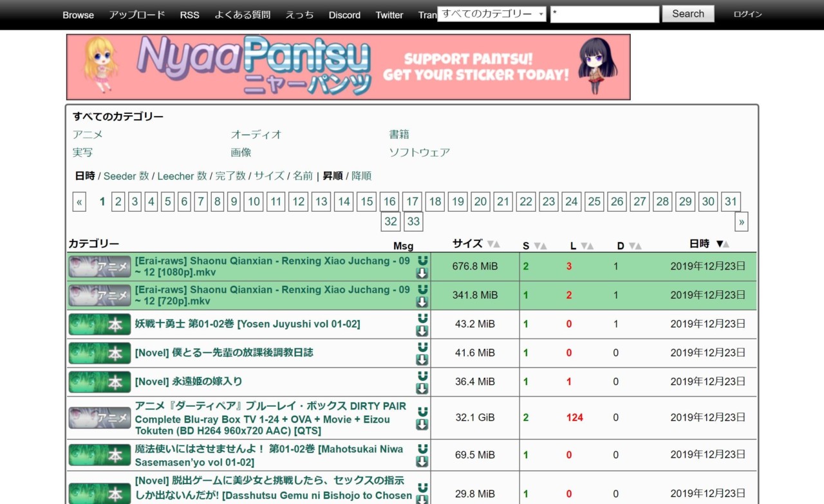Image resolution: width=824 pixels, height=504 pixels.
Task: Filter by 書籍 category link
Action: (399, 135)
